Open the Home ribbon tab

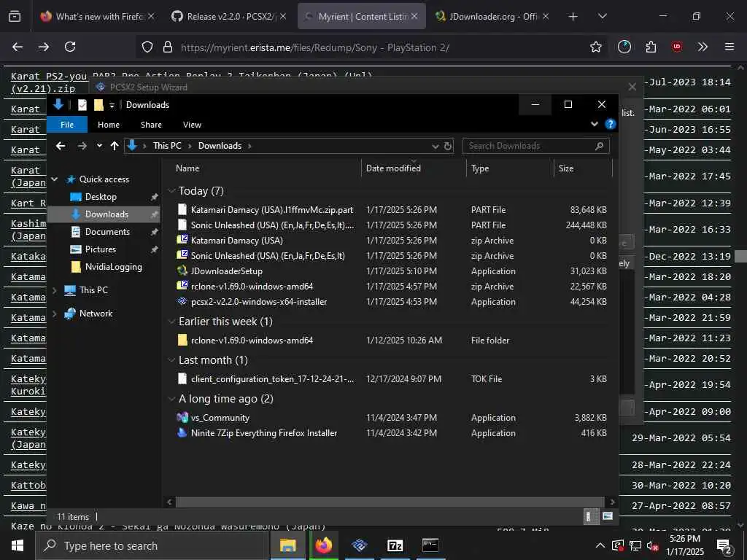pos(109,124)
